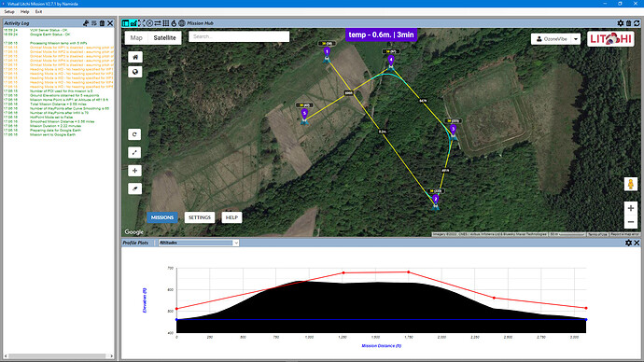Click the Litchi logo

point(610,39)
